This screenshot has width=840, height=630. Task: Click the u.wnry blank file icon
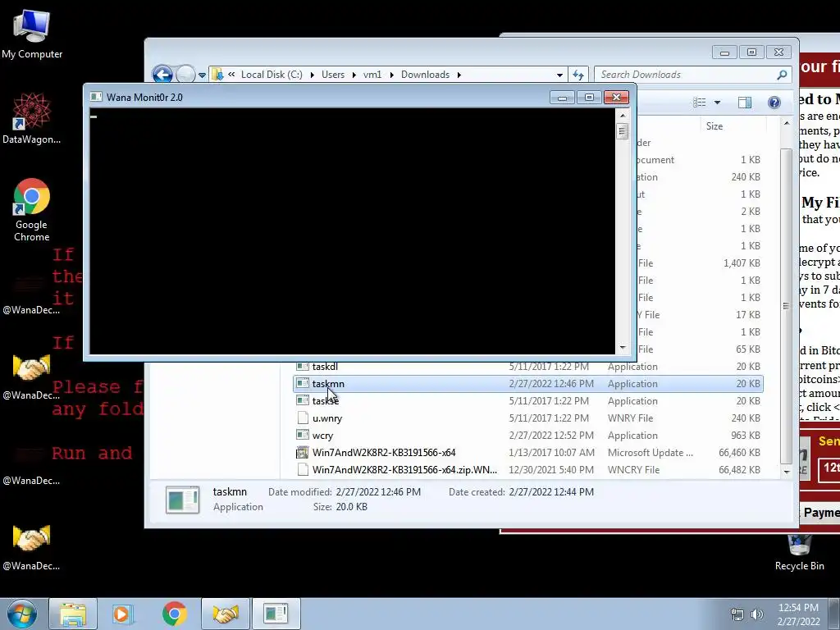303,418
